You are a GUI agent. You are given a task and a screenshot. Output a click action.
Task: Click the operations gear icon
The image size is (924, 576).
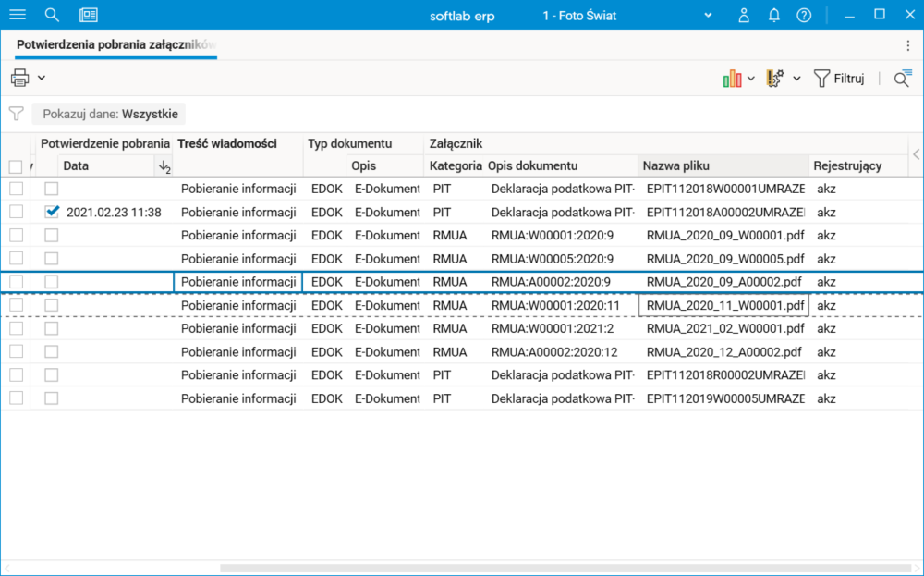pyautogui.click(x=775, y=78)
